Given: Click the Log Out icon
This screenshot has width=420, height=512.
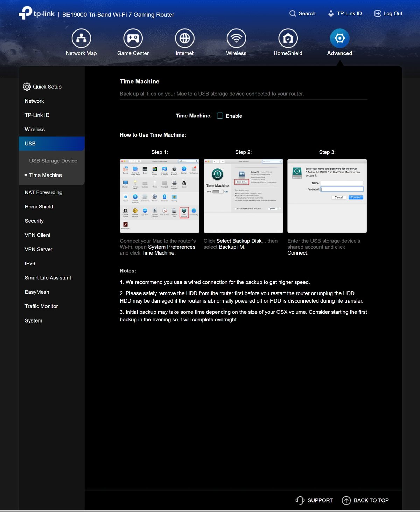Looking at the screenshot, I should tap(378, 14).
